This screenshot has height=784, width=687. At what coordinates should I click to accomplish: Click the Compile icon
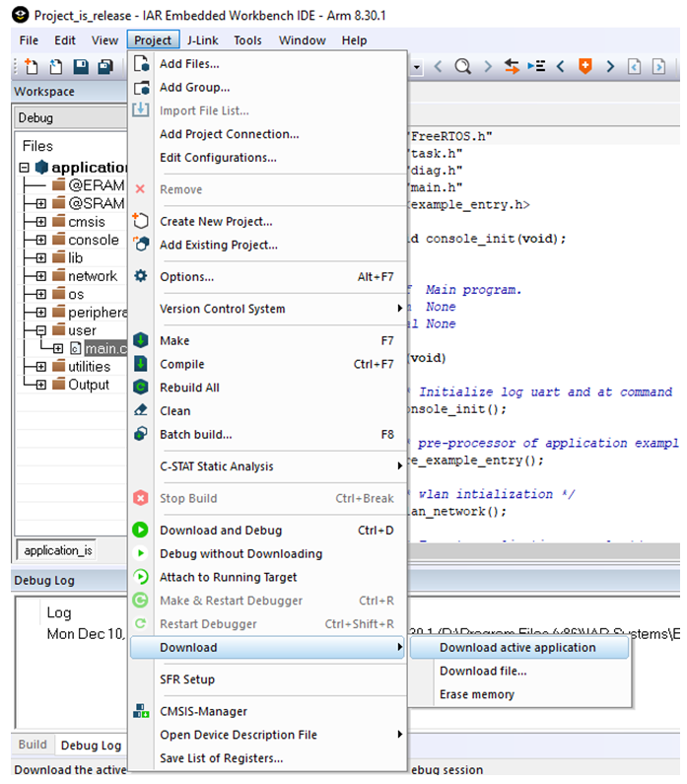[x=141, y=364]
